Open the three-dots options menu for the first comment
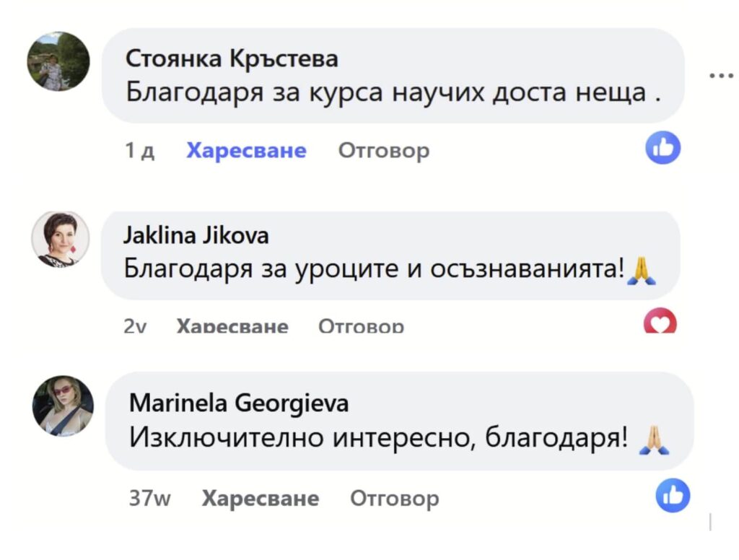739x560 pixels. click(721, 74)
